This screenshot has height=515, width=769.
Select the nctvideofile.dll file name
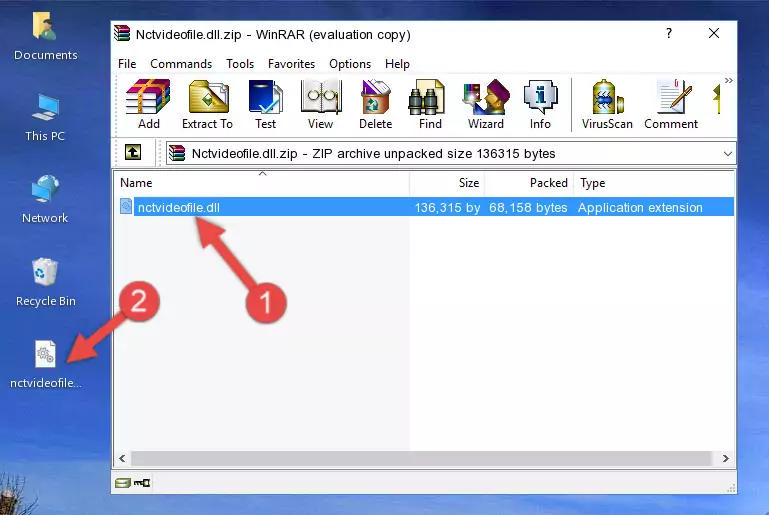tap(179, 207)
